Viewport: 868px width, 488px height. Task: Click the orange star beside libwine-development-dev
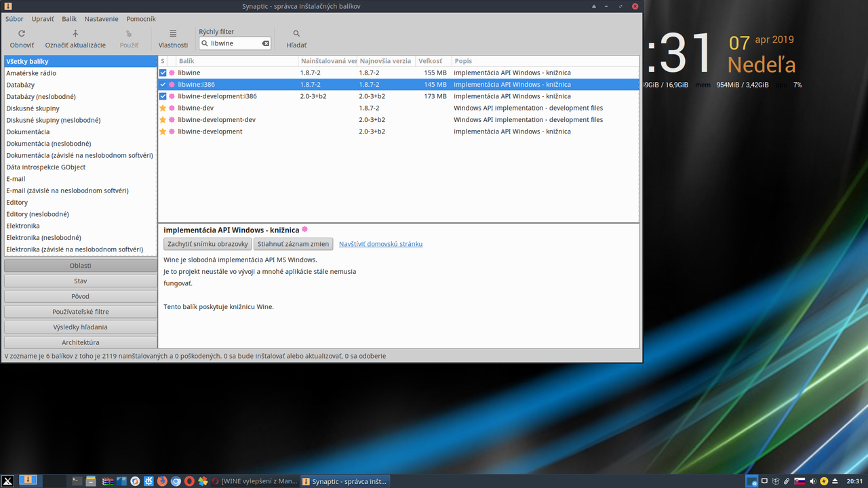163,119
